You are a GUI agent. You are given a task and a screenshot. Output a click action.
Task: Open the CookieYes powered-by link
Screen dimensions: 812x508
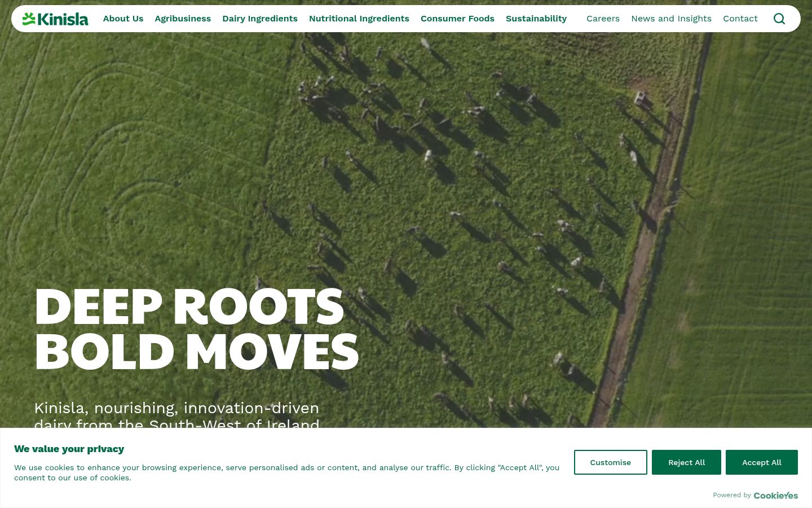pos(776,495)
